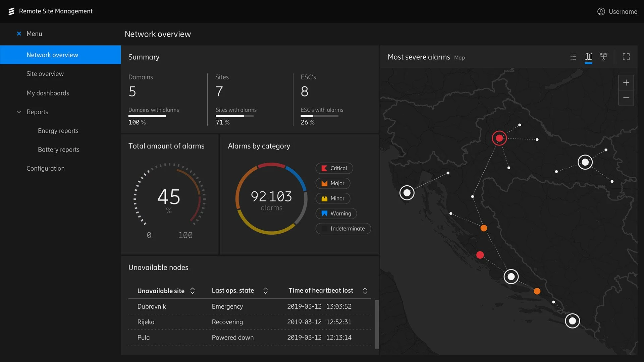The image size is (644, 362).
Task: Expand map panel to fullscreen
Action: [626, 57]
